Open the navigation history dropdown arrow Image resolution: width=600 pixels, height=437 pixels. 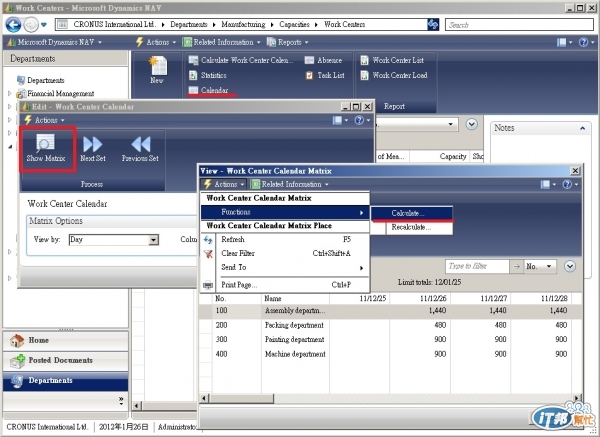pyautogui.click(x=44, y=25)
